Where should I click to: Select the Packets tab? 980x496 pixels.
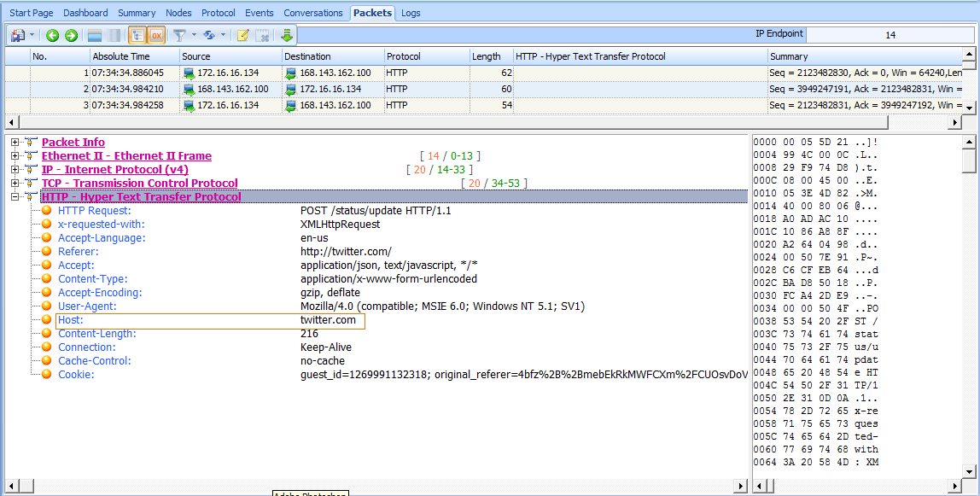coord(372,13)
